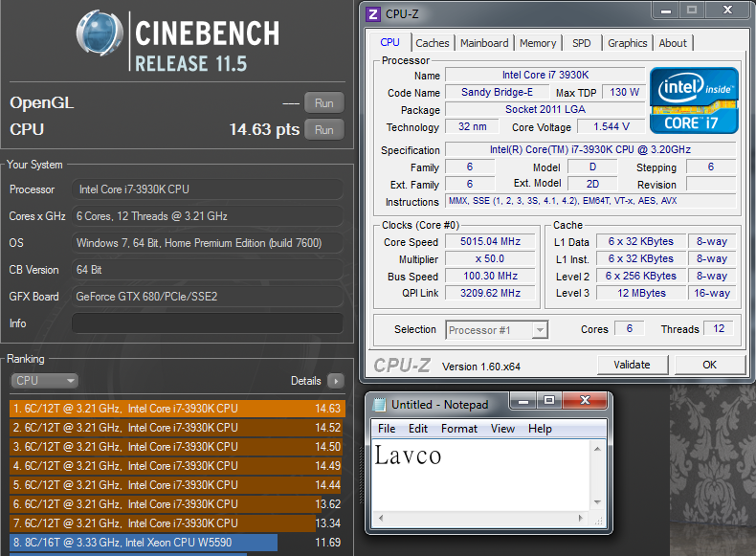Click Notepad horizontal scrollbar right arrow
756x556 pixels.
point(581,519)
